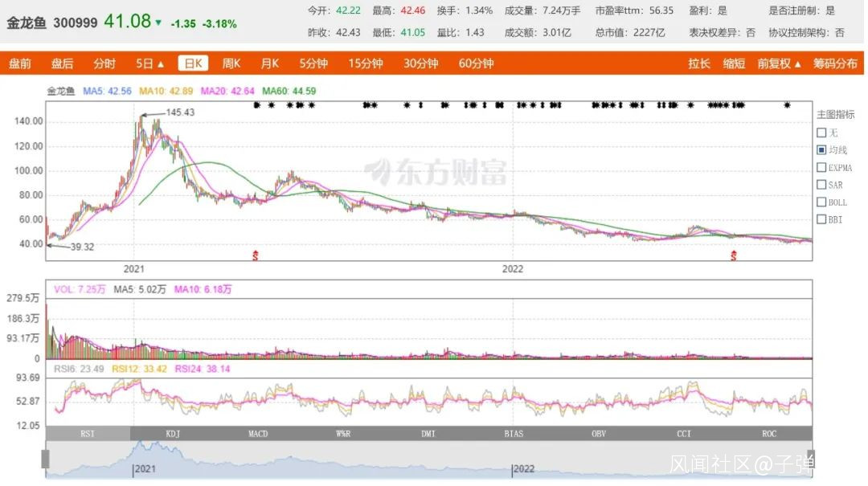The image size is (868, 486).
Task: Switch to the 月K tab
Action: click(269, 63)
